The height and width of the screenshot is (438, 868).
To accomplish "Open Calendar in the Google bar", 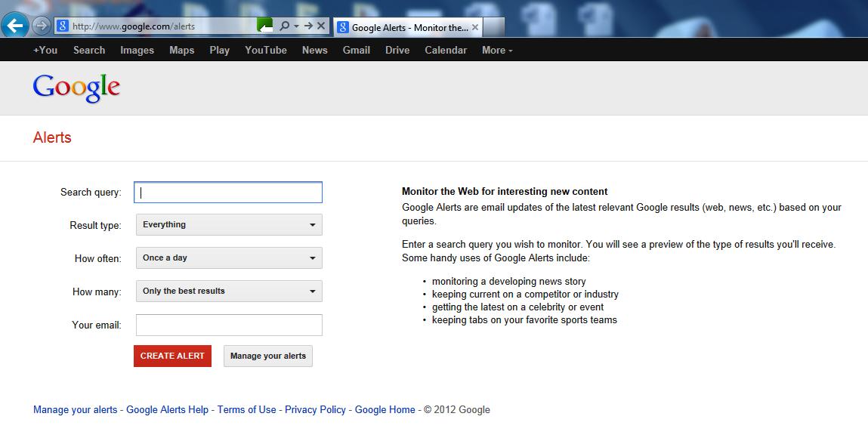I will [x=446, y=50].
